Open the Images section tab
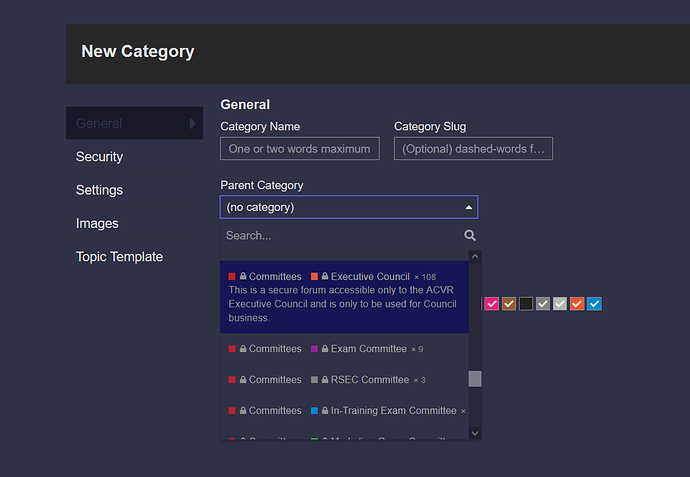 (134, 224)
